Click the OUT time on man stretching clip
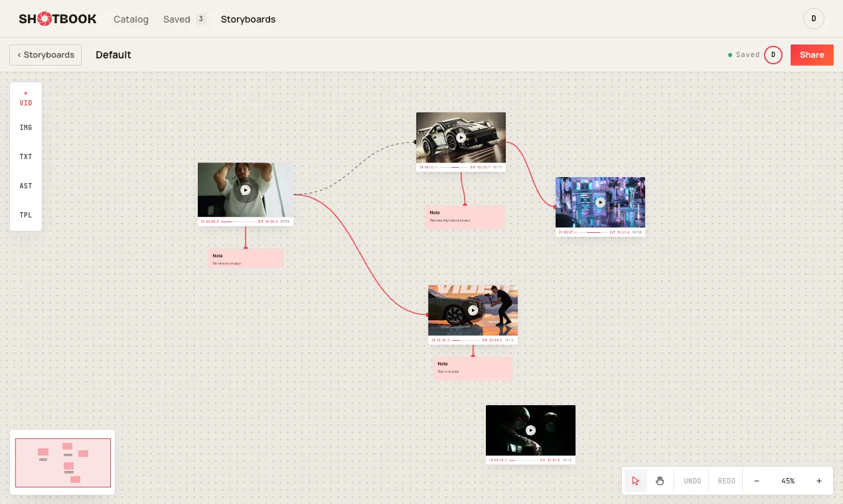Viewport: 843px width, 504px height. [268, 221]
